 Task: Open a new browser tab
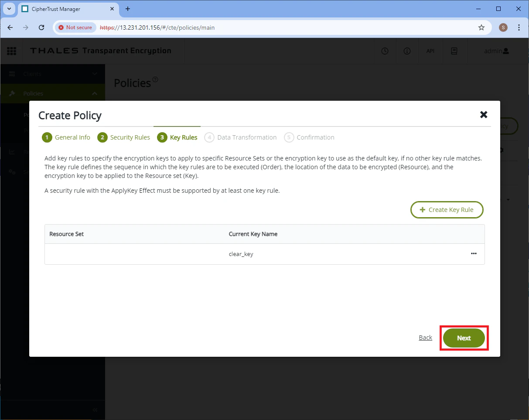128,9
